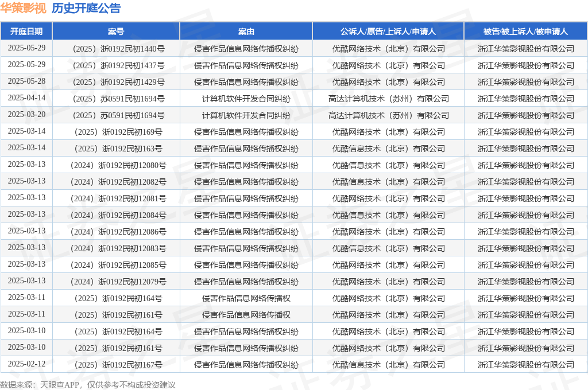The width and height of the screenshot is (588, 390).
Task: Click case number (2025)浙0192民初169号
Action: [x=118, y=132]
